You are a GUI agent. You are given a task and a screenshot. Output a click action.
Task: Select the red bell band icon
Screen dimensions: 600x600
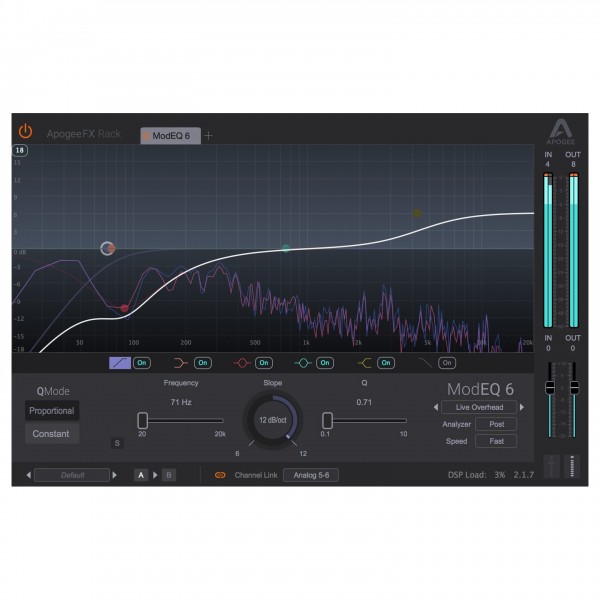(x=242, y=363)
